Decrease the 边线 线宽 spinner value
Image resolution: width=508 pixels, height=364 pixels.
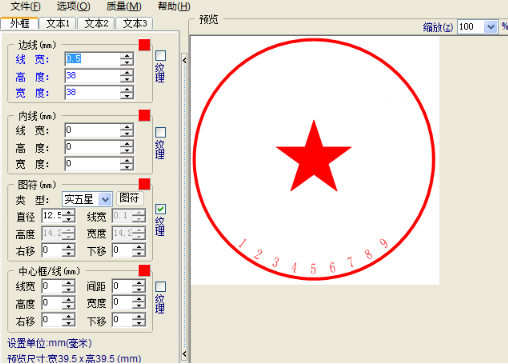[127, 62]
